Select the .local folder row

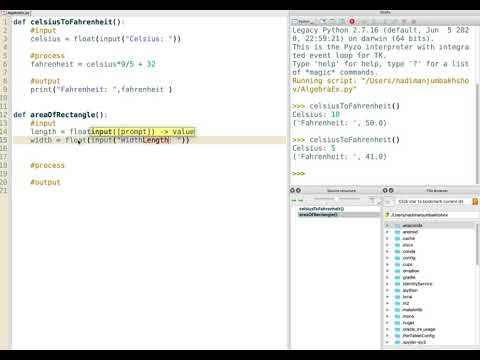tap(429, 297)
